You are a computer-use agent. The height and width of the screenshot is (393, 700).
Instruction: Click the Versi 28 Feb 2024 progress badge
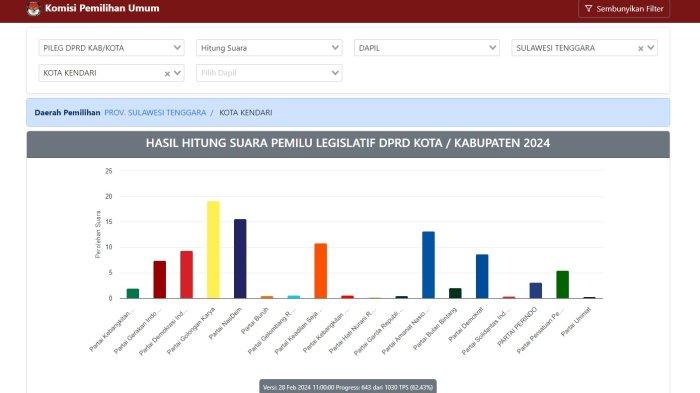coord(348,387)
